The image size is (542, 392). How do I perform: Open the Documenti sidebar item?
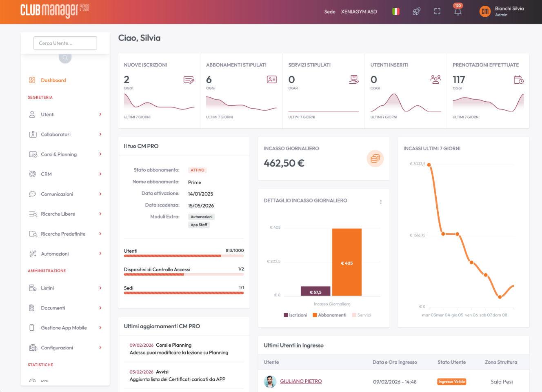click(65, 308)
